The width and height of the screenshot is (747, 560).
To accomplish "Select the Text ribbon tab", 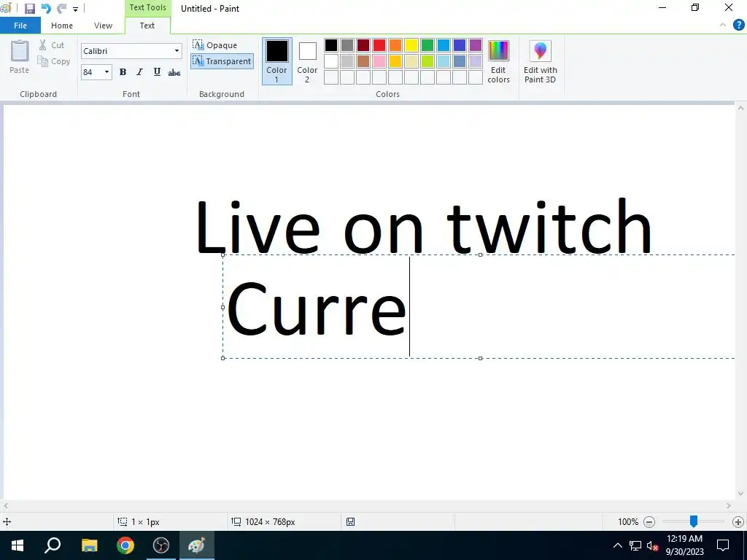I will click(147, 26).
